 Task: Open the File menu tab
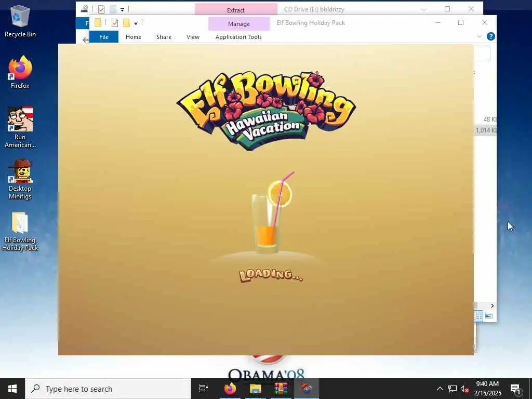click(104, 37)
